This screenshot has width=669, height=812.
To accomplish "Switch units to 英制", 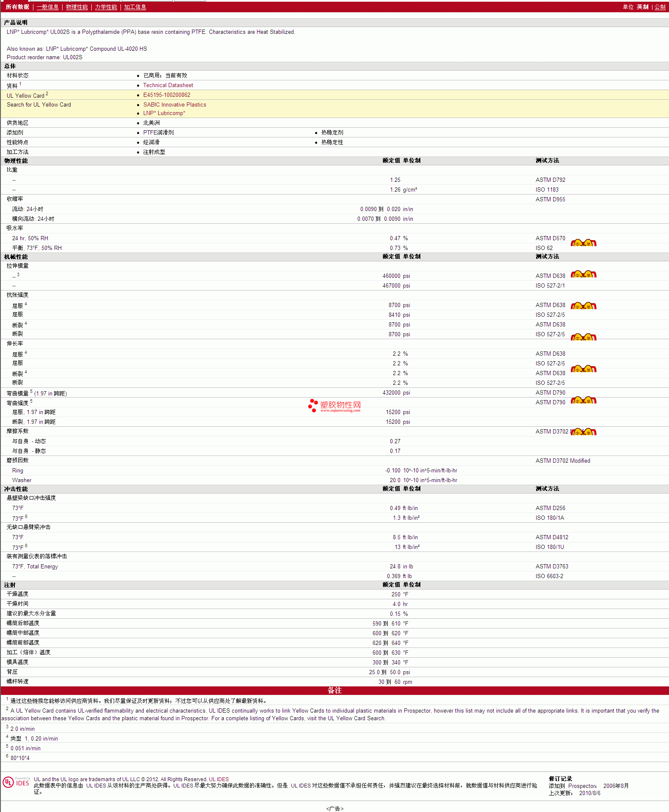I will pos(642,7).
